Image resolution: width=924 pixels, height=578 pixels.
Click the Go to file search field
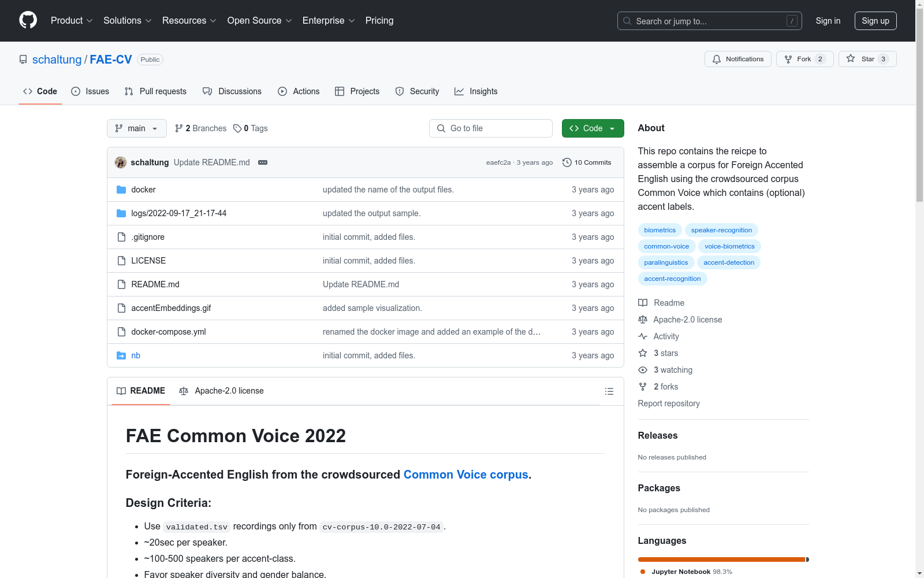491,128
